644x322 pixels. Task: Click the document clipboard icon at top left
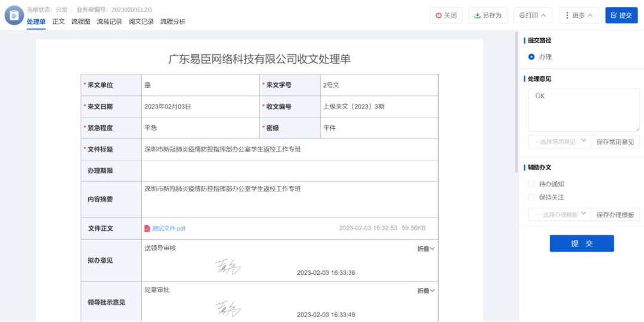point(14,15)
